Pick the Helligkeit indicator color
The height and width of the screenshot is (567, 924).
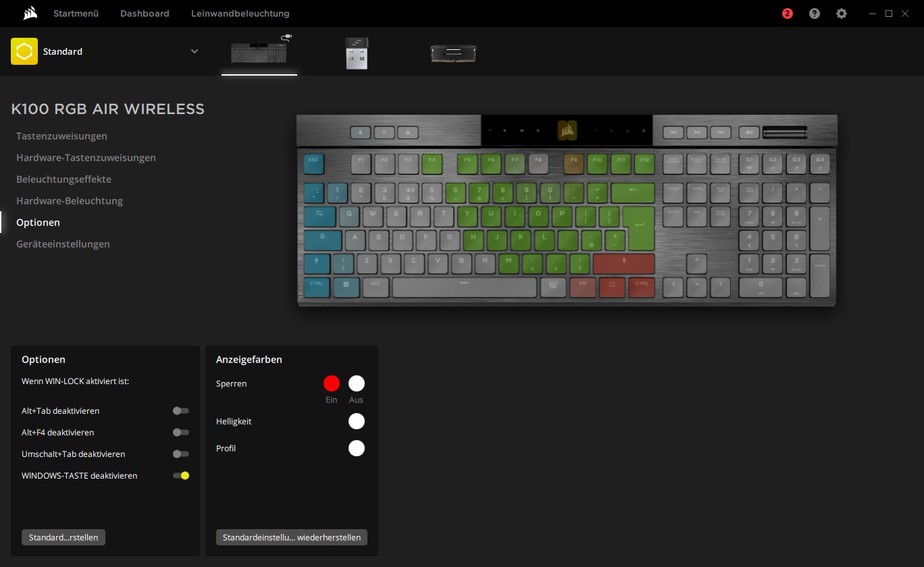(x=357, y=421)
